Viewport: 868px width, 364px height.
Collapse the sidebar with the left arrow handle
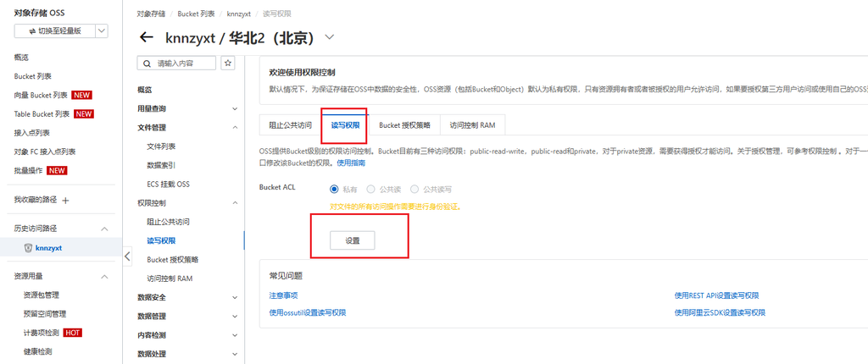click(127, 256)
